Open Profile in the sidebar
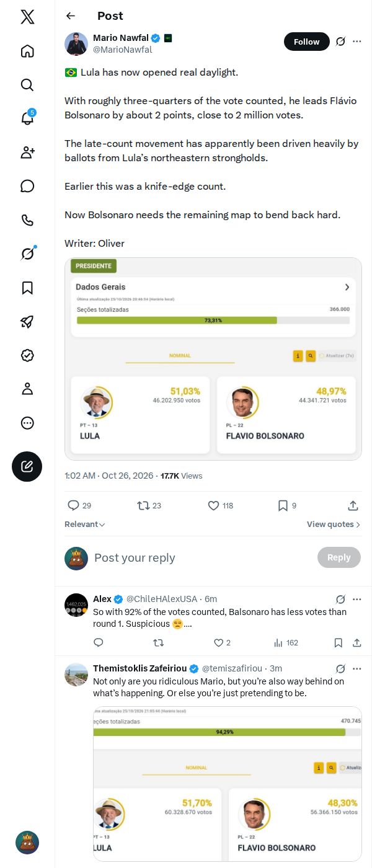372x868 pixels. 27,389
